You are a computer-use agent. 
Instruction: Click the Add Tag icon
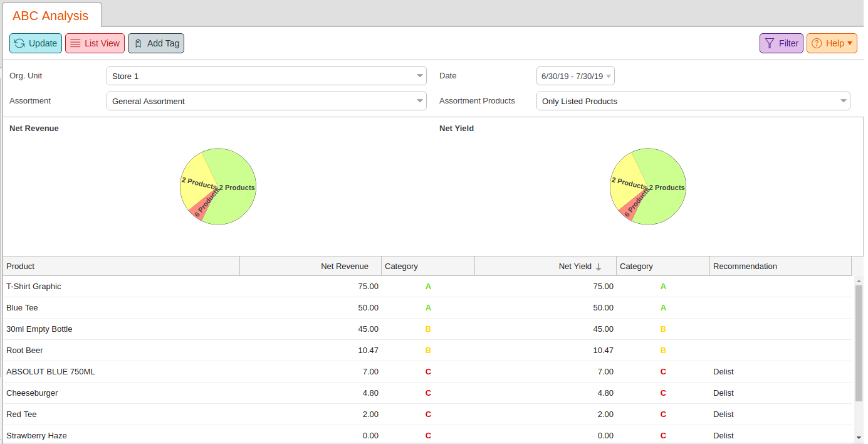(x=138, y=43)
